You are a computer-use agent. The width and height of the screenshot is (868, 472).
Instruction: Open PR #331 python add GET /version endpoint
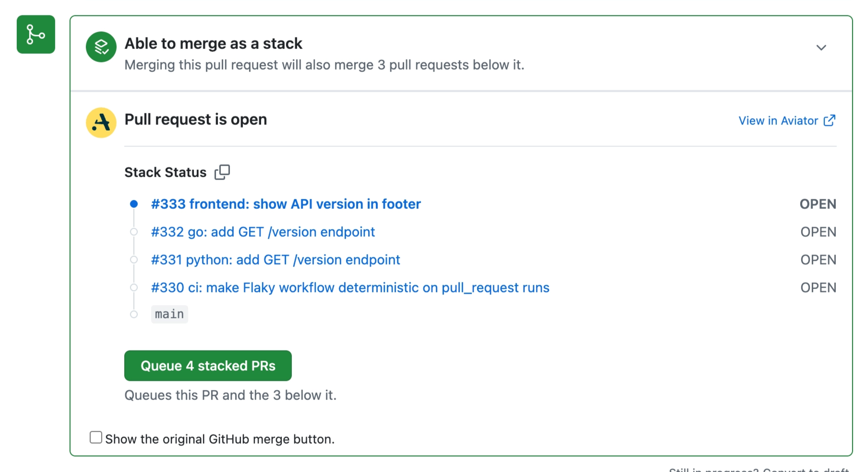(x=275, y=260)
